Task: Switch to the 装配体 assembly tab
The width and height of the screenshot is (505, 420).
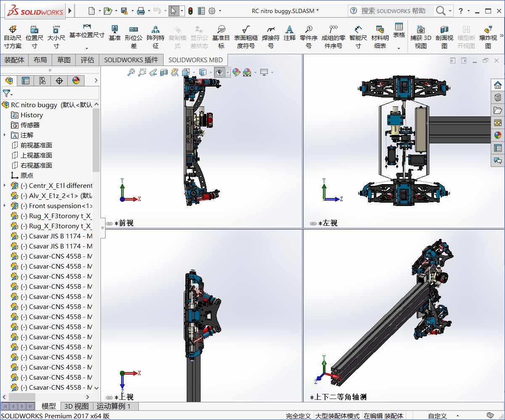Action: (14, 60)
